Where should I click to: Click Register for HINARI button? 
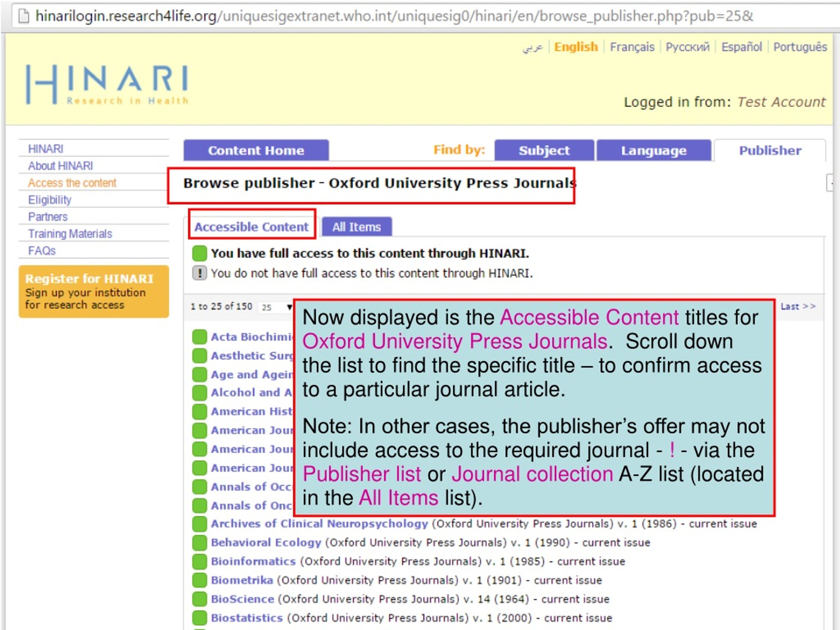94,292
